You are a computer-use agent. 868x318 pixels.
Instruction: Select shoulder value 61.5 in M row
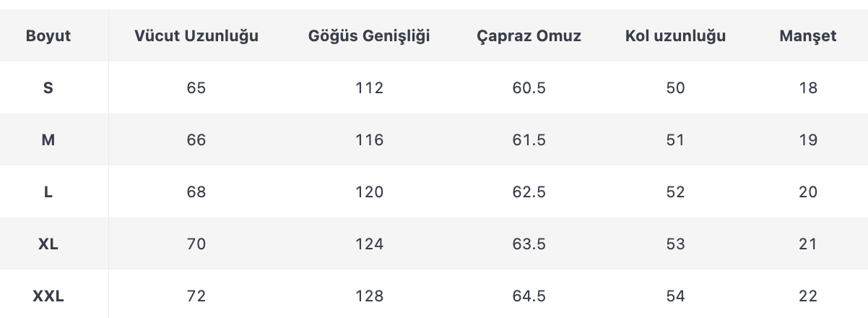tap(529, 140)
